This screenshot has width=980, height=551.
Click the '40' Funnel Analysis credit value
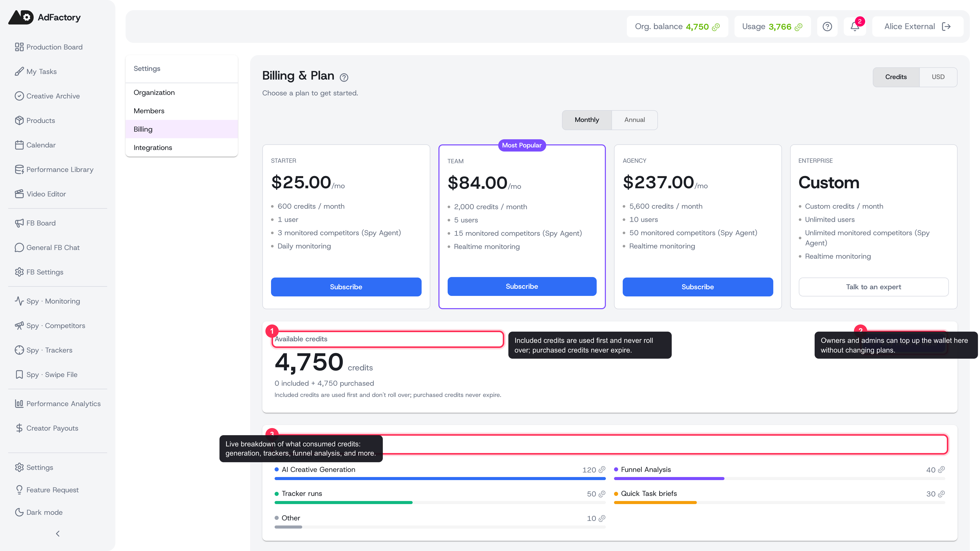click(x=930, y=470)
